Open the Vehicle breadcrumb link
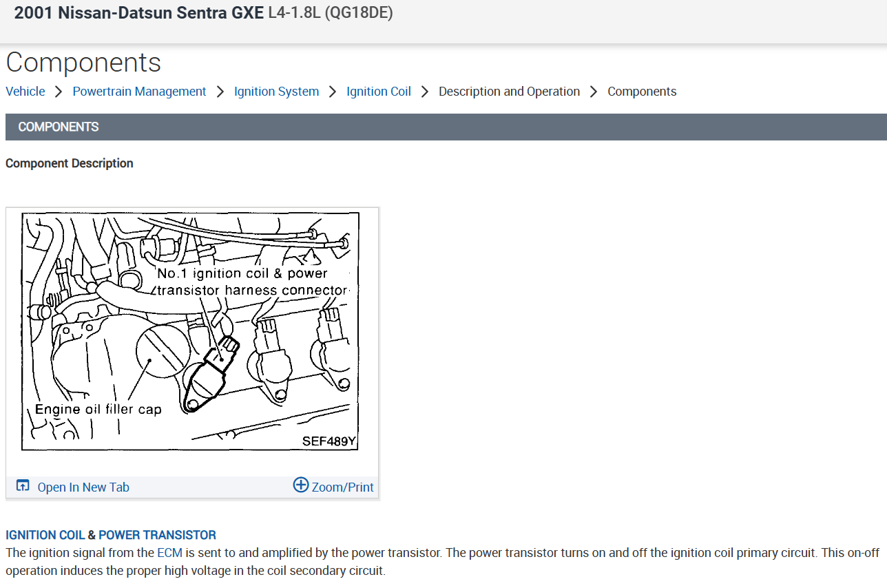The width and height of the screenshot is (887, 588). pyautogui.click(x=25, y=92)
